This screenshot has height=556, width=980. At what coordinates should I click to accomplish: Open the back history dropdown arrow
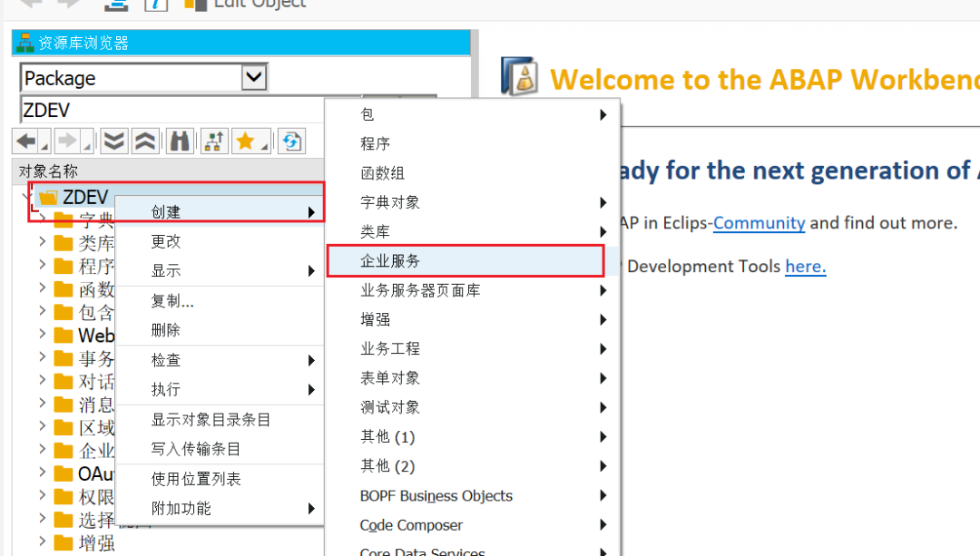tap(44, 147)
